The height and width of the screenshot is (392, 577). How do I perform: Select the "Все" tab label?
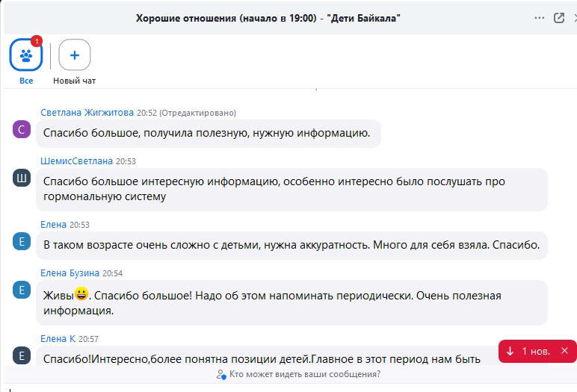(25, 81)
